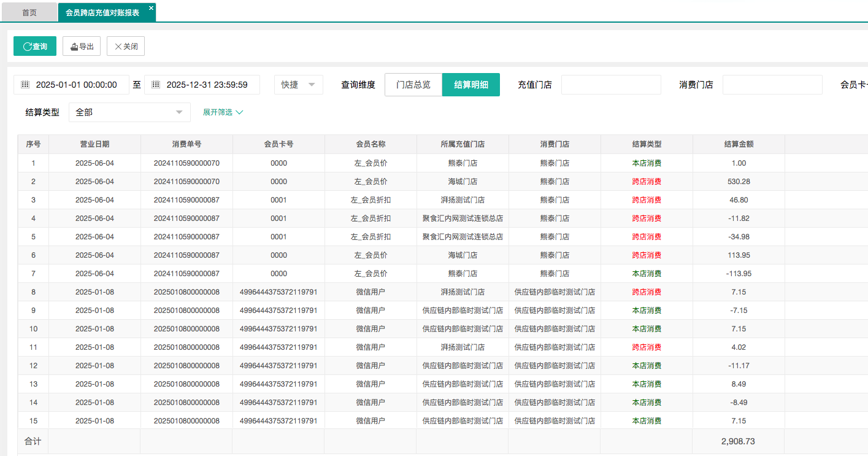Click the 消费门店 input field
This screenshot has width=868, height=456.
point(772,85)
